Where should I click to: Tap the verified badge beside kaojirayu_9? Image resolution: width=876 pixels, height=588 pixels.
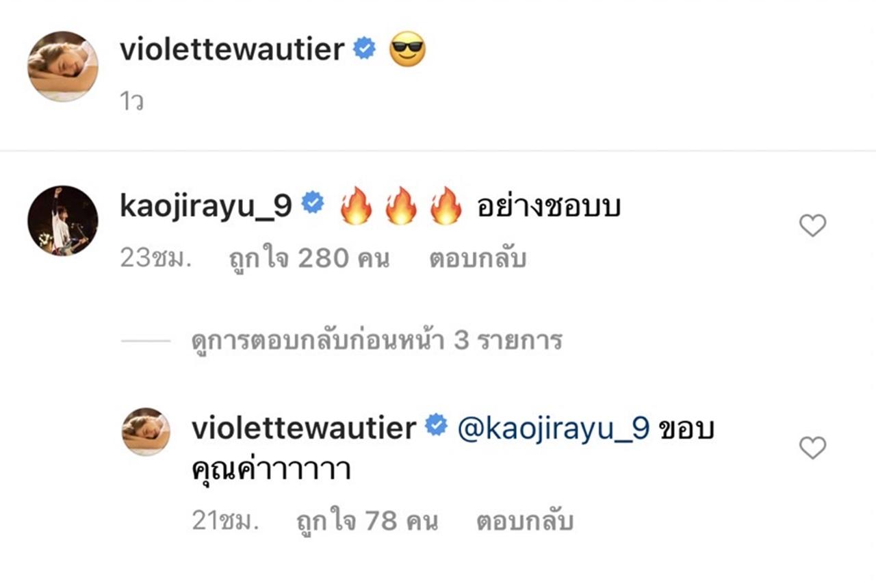[313, 205]
